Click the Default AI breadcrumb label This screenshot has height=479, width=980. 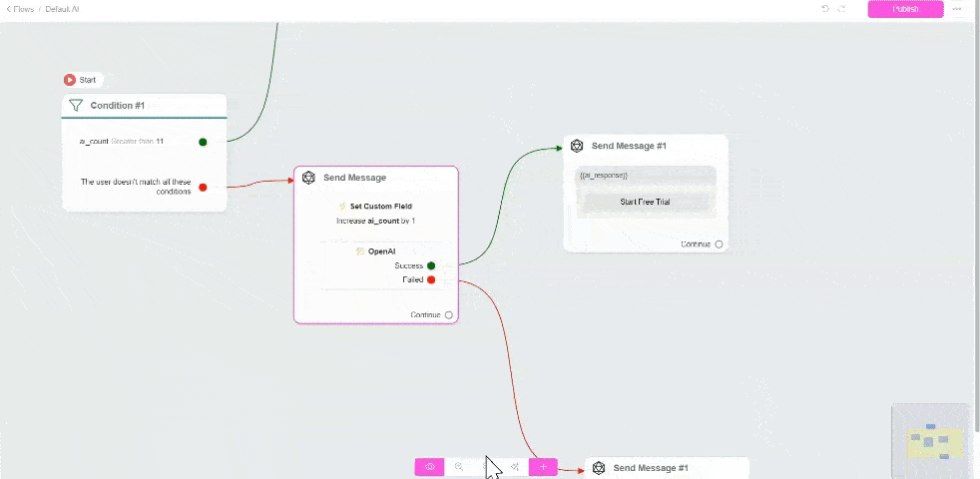(x=62, y=9)
